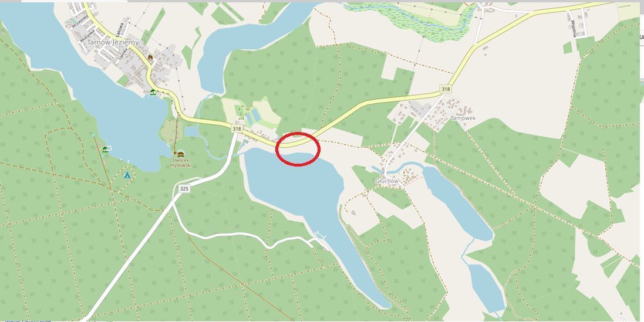The height and width of the screenshot is (322, 644).
Task: Click the Wspólna street label
Action: [x=574, y=28]
